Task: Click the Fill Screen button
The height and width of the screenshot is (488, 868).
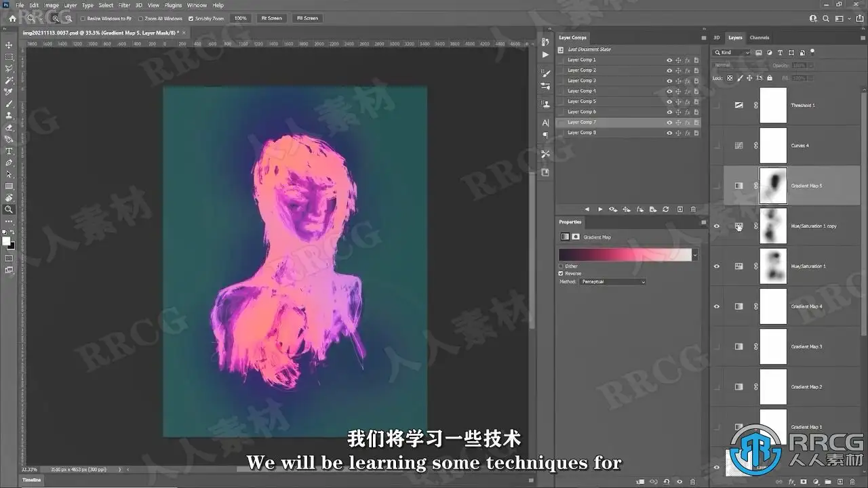Action: (307, 18)
